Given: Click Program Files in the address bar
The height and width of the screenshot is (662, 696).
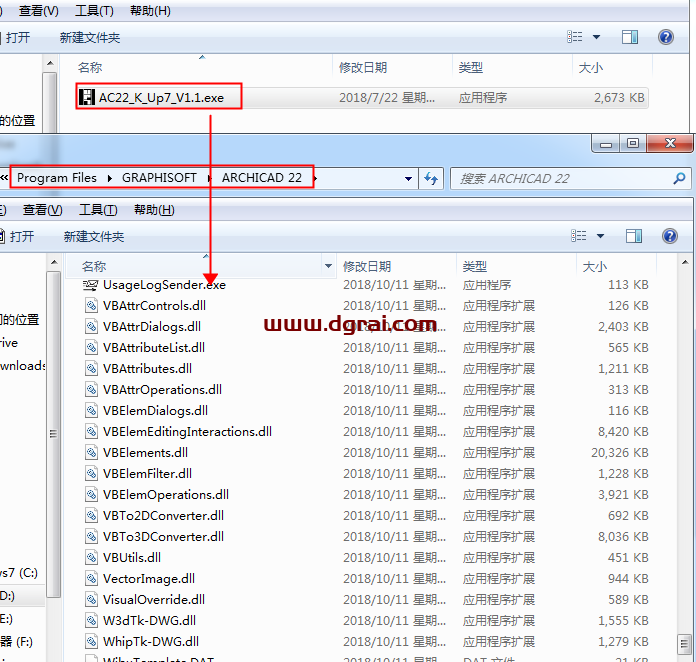Looking at the screenshot, I should coord(57,178).
